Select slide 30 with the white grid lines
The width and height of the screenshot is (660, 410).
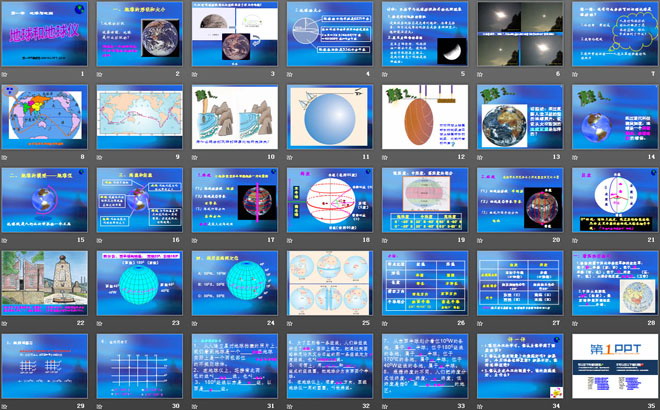(x=140, y=366)
